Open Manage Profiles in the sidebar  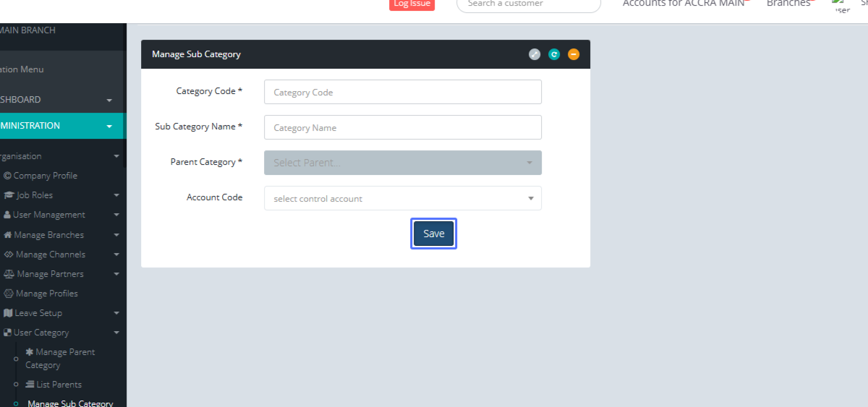point(46,294)
